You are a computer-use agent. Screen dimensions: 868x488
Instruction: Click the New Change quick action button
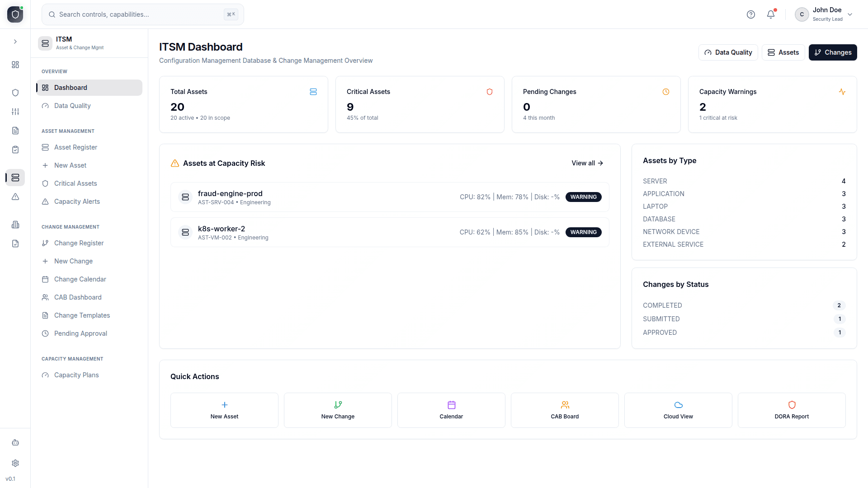[x=337, y=410]
